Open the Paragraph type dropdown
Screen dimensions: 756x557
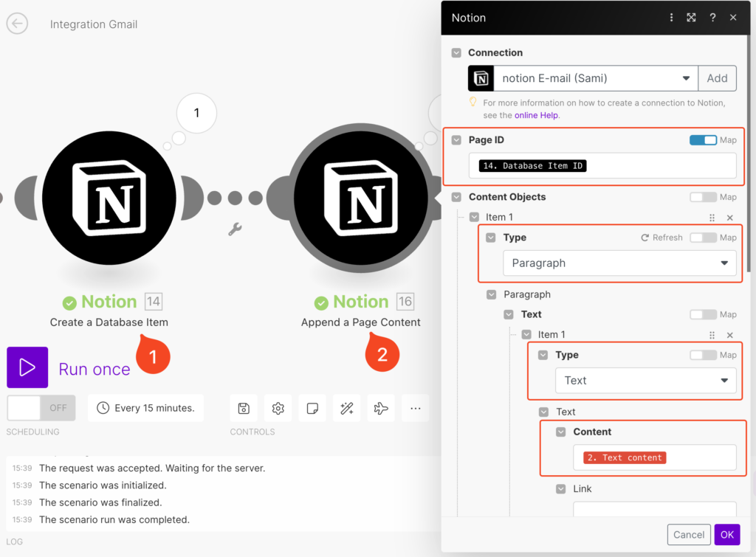click(x=619, y=263)
